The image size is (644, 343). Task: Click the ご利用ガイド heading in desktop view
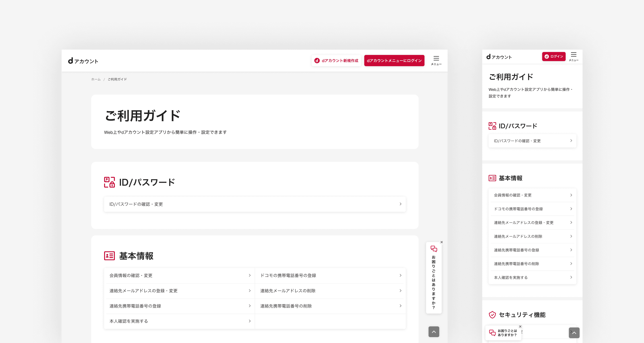(142, 116)
